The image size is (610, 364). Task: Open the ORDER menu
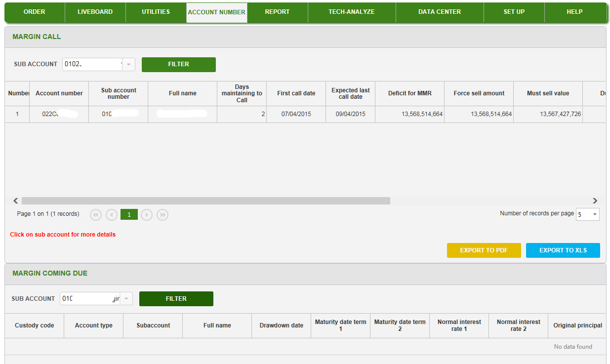(x=35, y=12)
